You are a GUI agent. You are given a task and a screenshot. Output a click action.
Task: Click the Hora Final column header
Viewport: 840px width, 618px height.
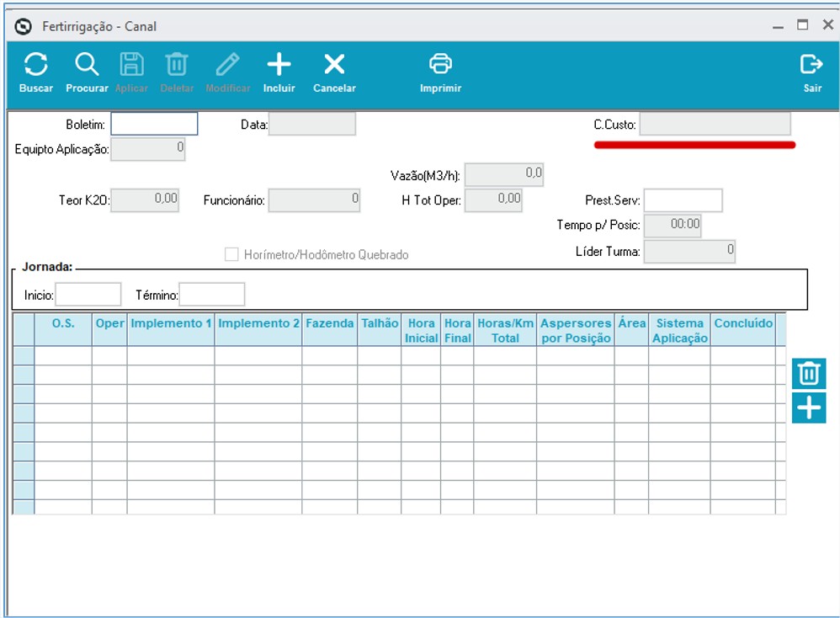[457, 330]
